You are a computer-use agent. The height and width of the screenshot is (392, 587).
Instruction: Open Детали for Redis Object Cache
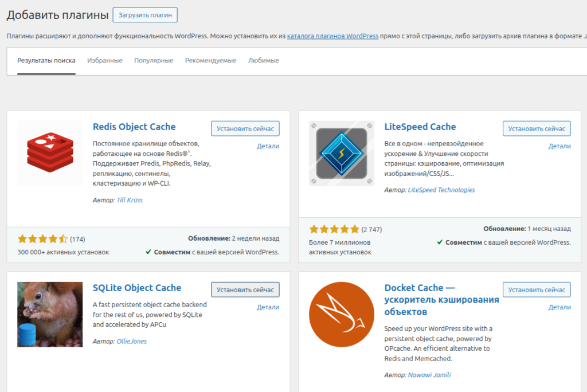(x=268, y=146)
